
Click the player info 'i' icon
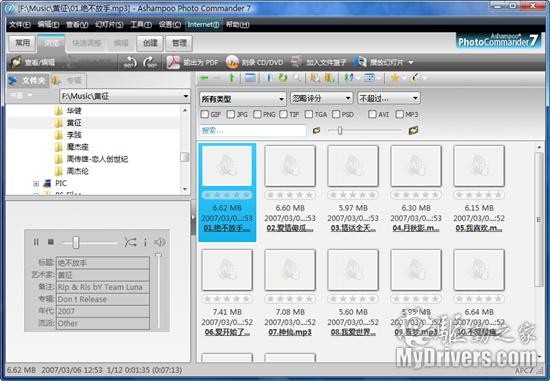145,242
